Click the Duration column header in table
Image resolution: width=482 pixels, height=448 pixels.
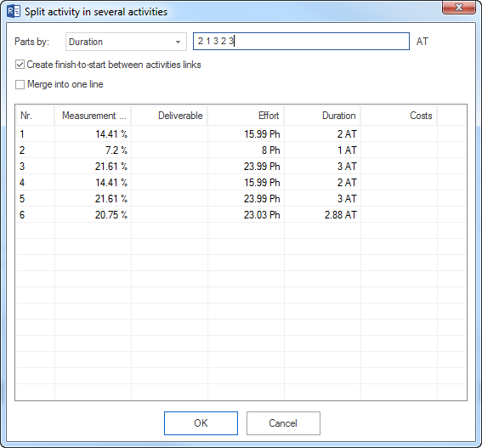coord(322,116)
